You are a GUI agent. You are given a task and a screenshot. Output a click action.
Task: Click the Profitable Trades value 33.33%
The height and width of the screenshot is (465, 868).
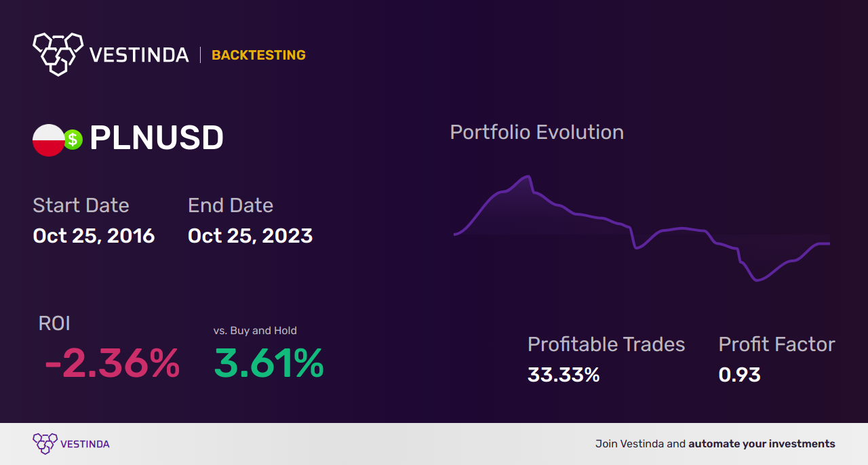click(x=564, y=374)
